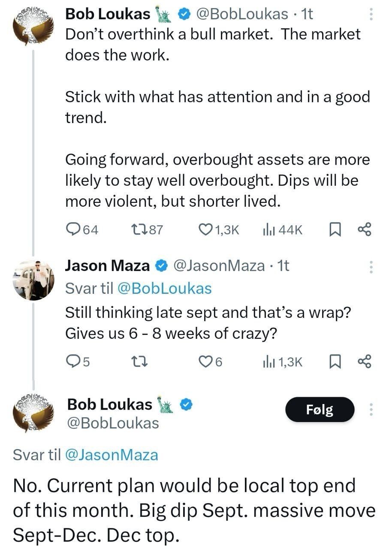The image size is (392, 549).
Task: Open @JasonMaza mention link in bottom reply
Action: pyautogui.click(x=111, y=455)
